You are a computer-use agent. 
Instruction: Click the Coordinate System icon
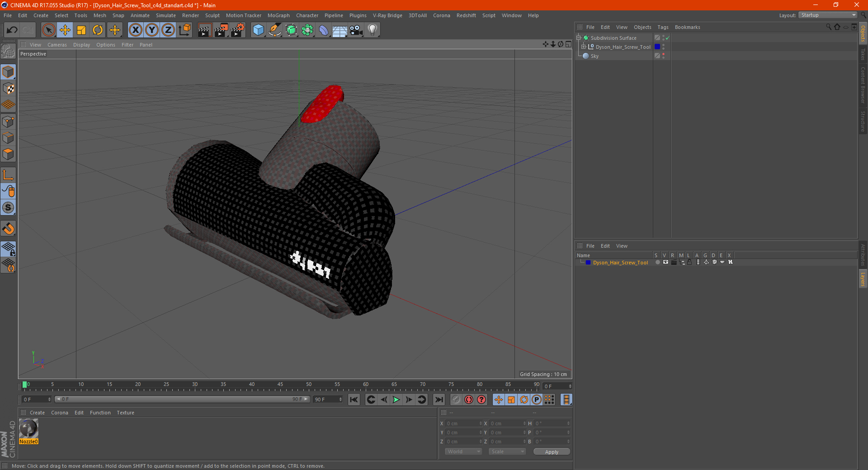[x=185, y=30]
